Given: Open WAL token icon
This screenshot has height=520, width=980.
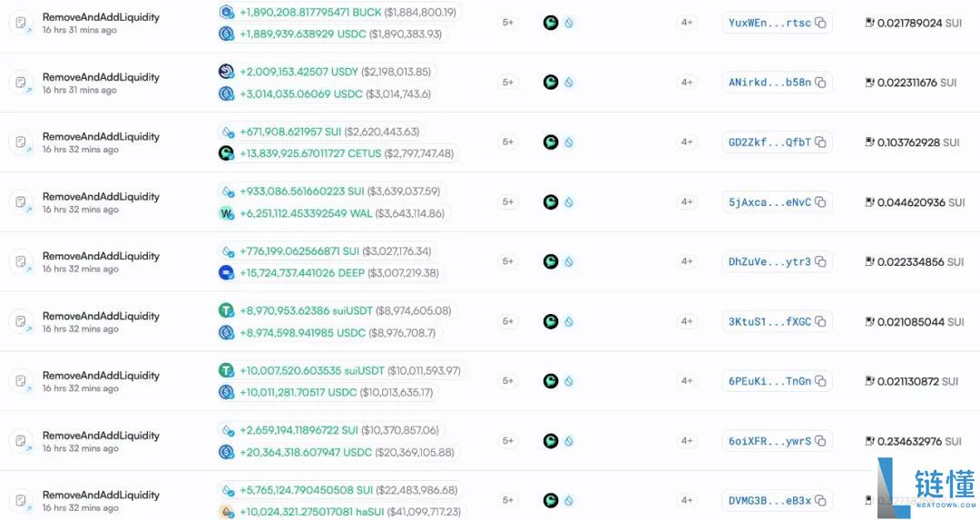Looking at the screenshot, I should click(x=226, y=213).
